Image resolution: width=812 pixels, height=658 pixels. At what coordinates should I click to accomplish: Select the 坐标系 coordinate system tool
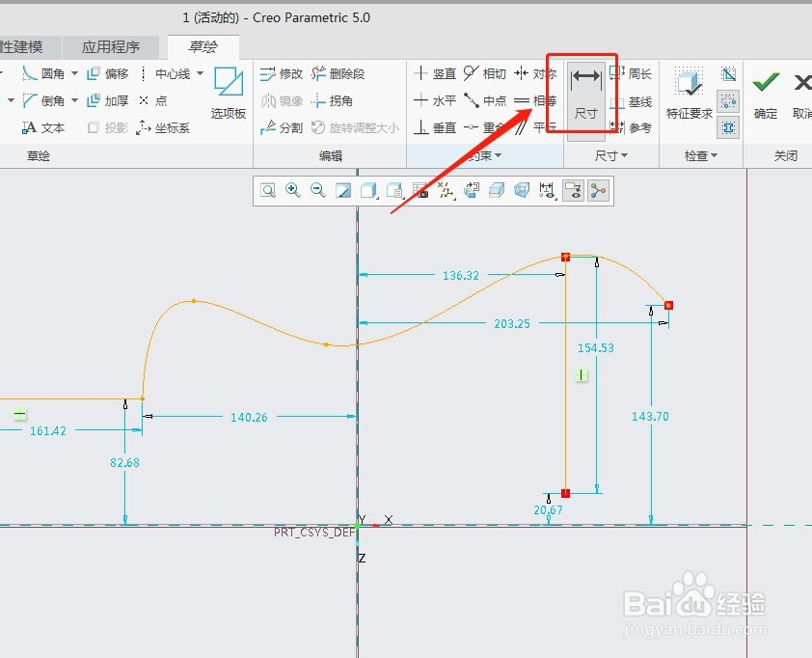(x=163, y=127)
